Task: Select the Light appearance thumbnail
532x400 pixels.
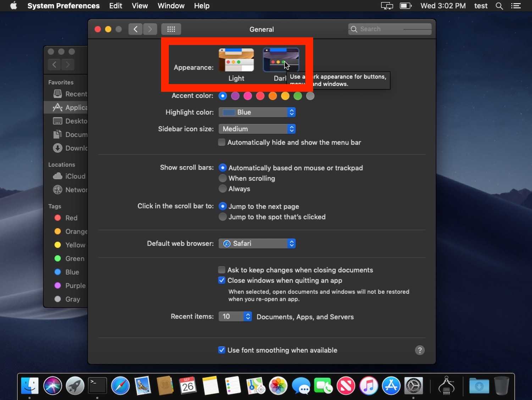Action: [x=236, y=60]
